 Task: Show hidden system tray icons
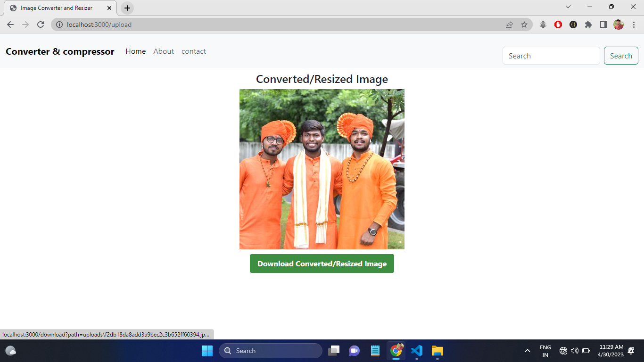pos(528,351)
